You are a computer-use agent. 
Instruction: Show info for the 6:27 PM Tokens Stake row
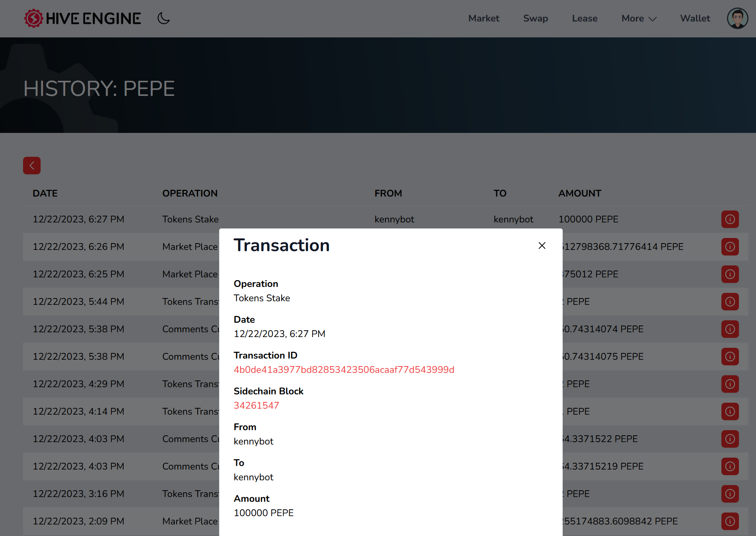(x=730, y=219)
